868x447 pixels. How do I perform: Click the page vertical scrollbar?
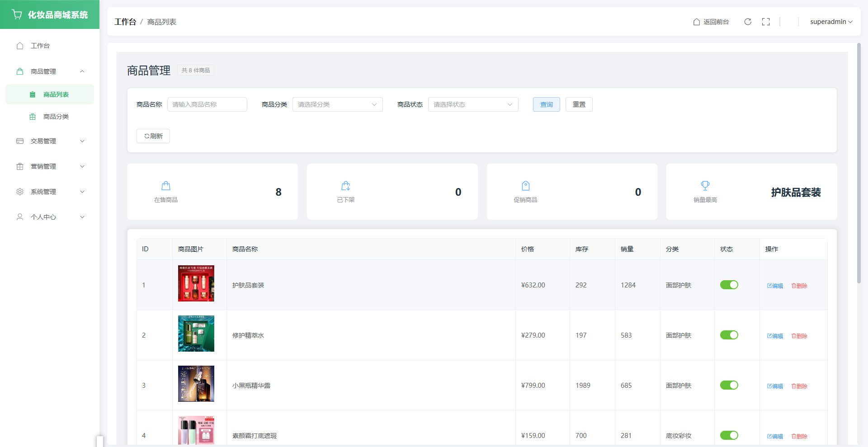(x=859, y=163)
